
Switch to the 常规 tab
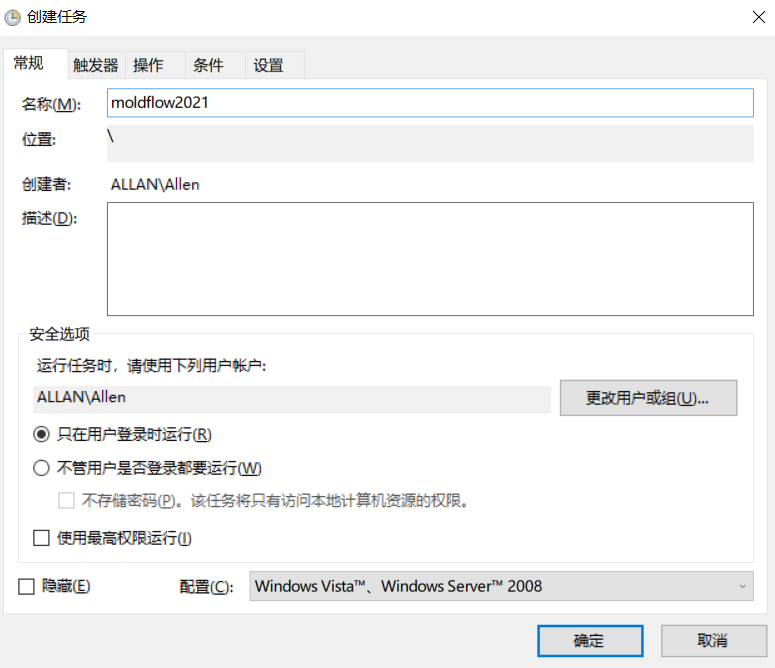tap(35, 64)
